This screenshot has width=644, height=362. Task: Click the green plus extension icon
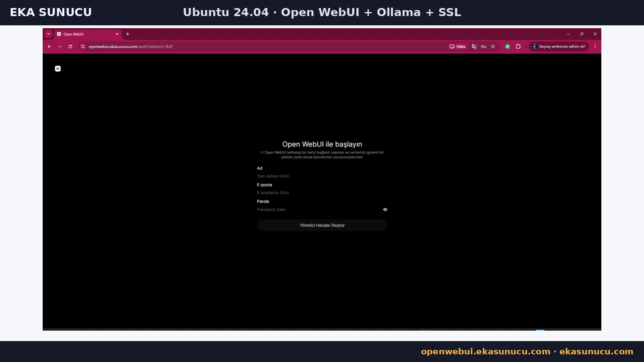click(508, 47)
